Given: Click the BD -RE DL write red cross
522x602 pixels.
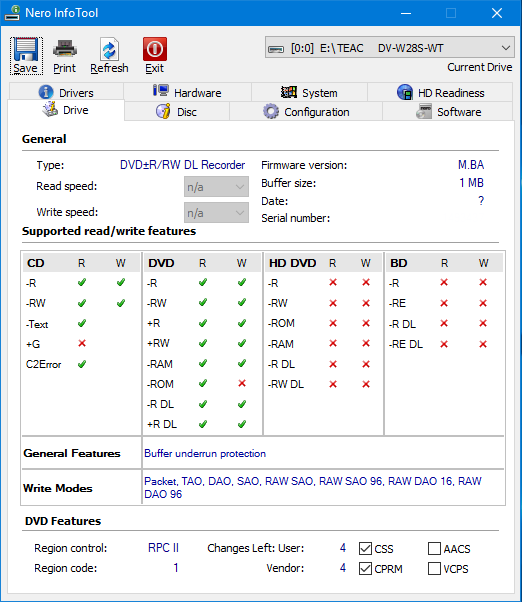Looking at the screenshot, I should point(483,344).
